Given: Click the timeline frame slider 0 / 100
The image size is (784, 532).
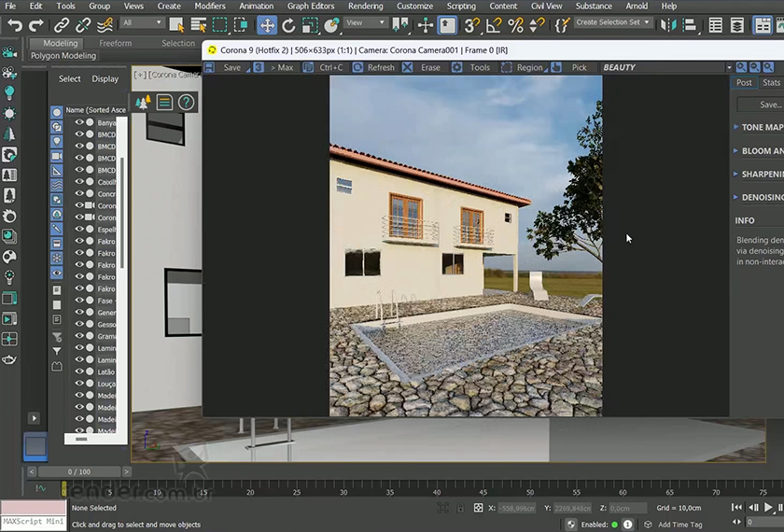Looking at the screenshot, I should 79,472.
